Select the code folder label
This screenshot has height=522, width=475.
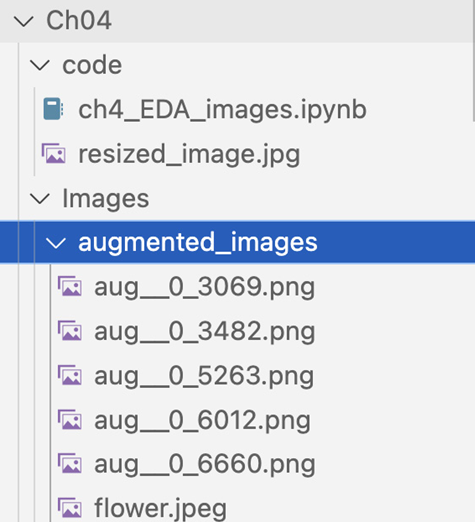click(92, 65)
